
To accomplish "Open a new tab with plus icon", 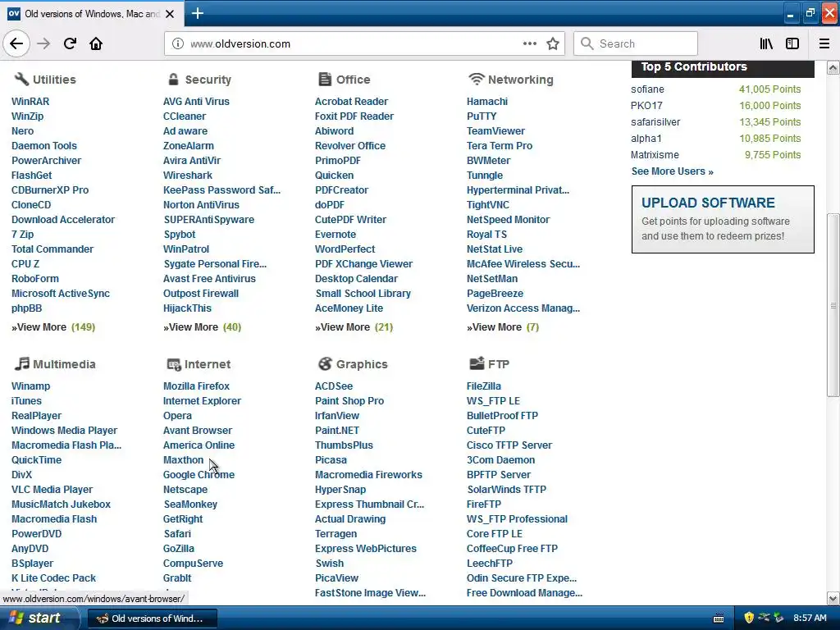I will 197,13.
